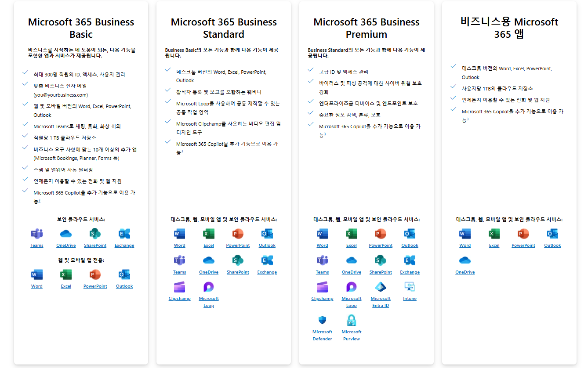Viewport: 588px width, 368px height.
Task: Click the Microsoft Loop icon in the Business Premium card
Action: point(352,287)
